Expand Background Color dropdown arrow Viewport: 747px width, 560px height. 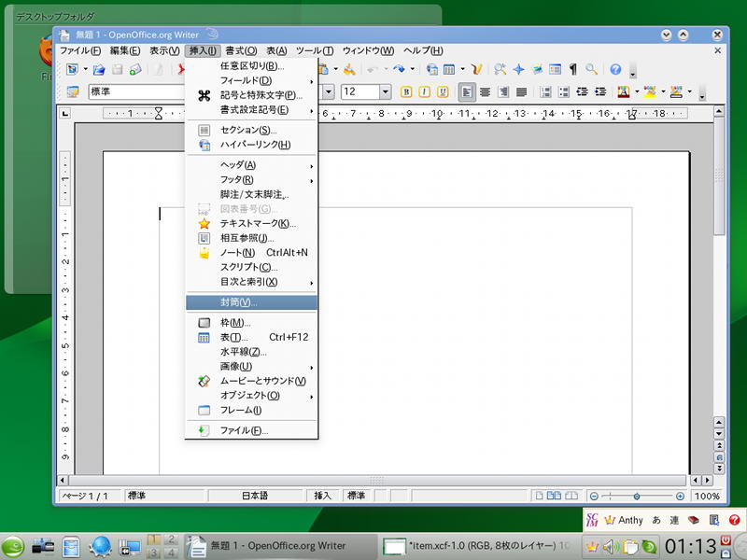click(689, 91)
